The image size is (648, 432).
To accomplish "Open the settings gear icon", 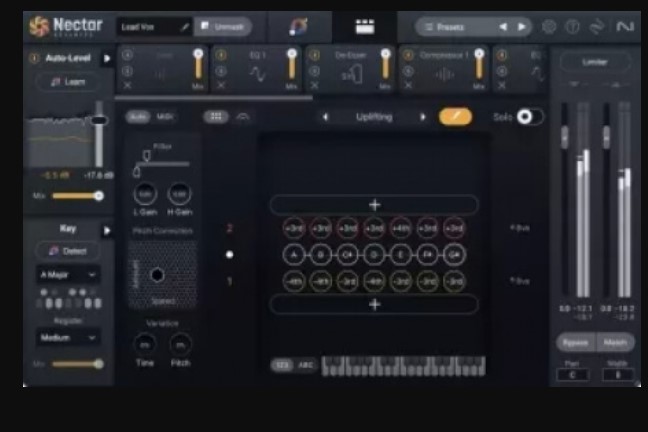I will coord(549,27).
